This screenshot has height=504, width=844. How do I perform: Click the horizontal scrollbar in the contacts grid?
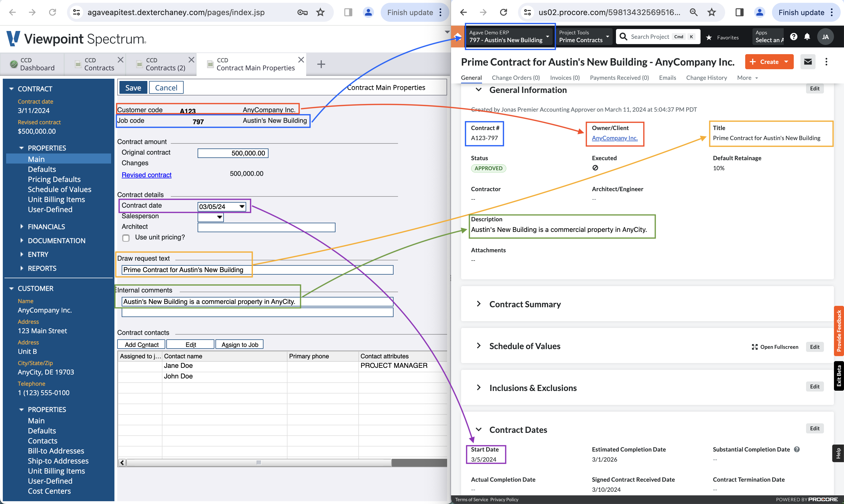(258, 463)
